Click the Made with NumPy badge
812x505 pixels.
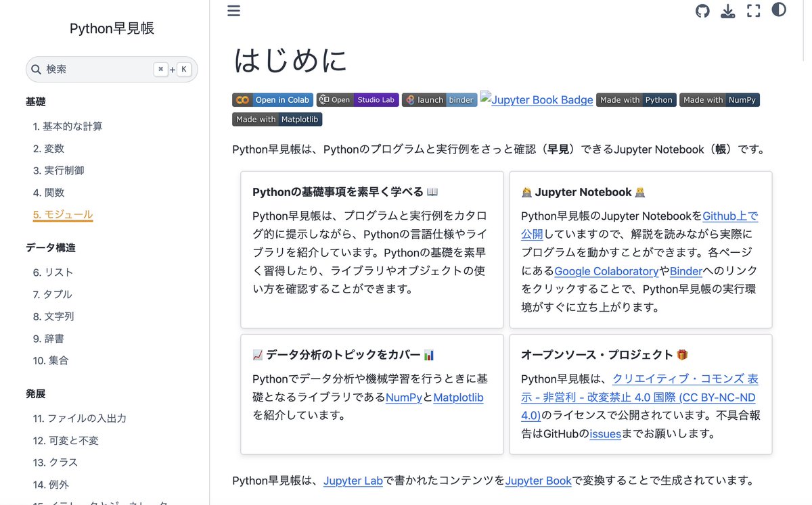tap(719, 100)
